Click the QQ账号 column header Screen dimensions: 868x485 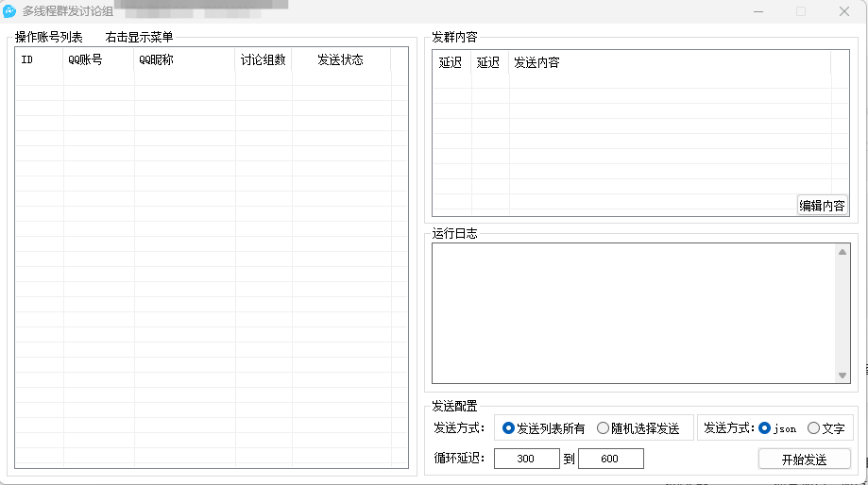click(98, 60)
